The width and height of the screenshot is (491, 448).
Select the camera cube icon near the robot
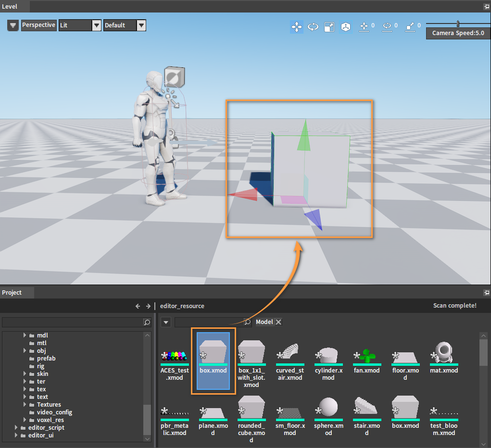click(x=175, y=77)
